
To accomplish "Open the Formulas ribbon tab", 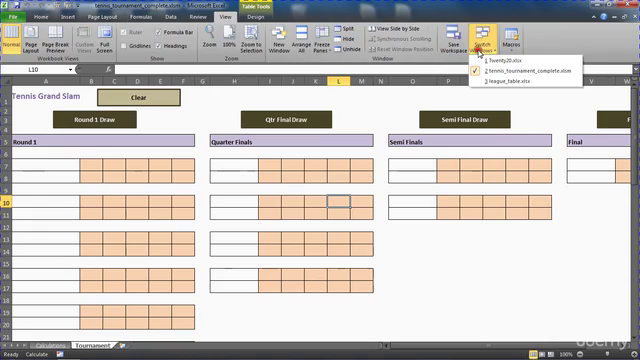I will click(x=141, y=17).
